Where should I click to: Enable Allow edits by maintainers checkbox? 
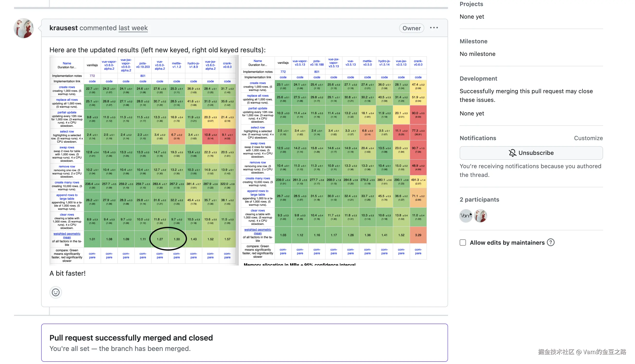coord(463,243)
